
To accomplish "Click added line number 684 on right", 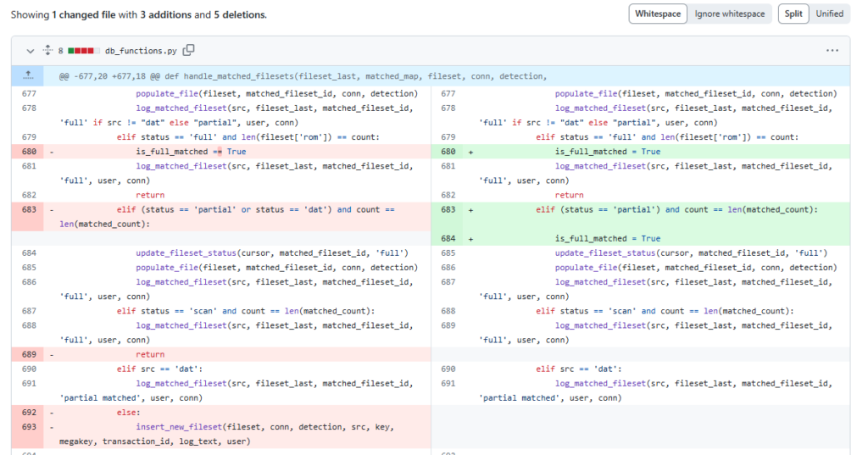I will (x=448, y=239).
